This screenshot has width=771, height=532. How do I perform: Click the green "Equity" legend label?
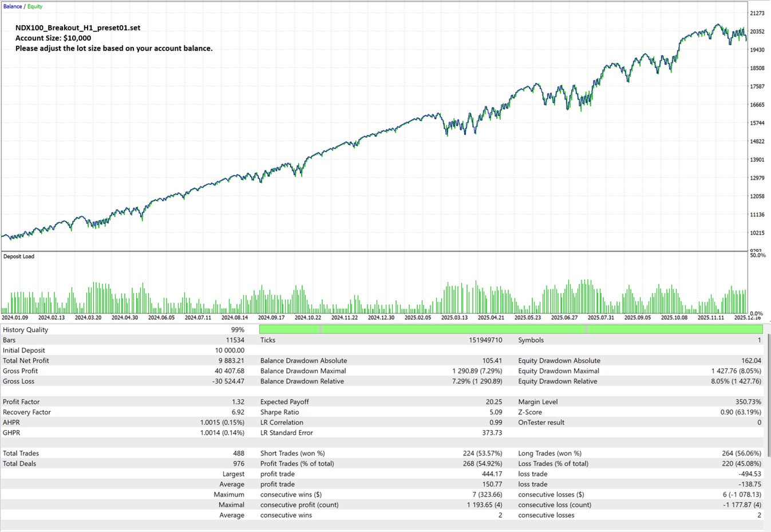35,6
